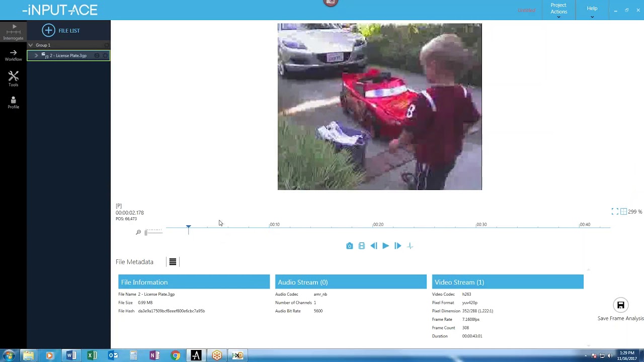Open the Workflow section

(13, 55)
